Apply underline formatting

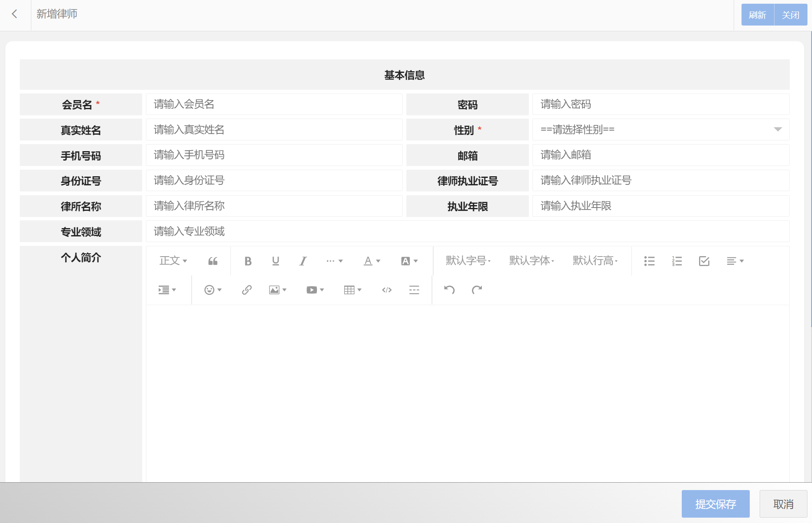click(x=275, y=261)
